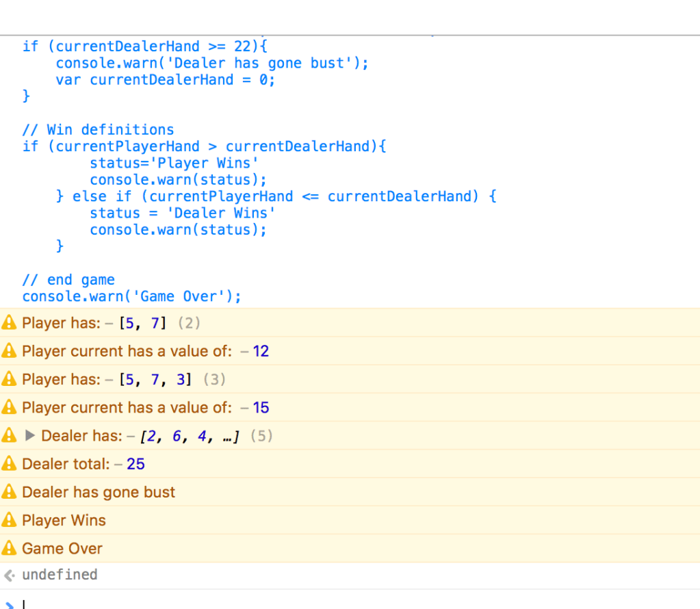The height and width of the screenshot is (609, 700).
Task: Click the 'Game Over' console warning line
Action: pos(62,548)
